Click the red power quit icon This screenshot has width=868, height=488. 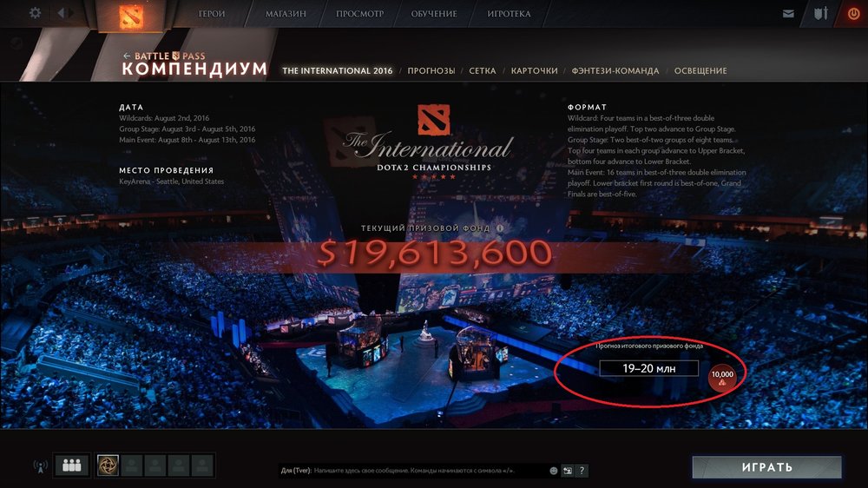(853, 14)
